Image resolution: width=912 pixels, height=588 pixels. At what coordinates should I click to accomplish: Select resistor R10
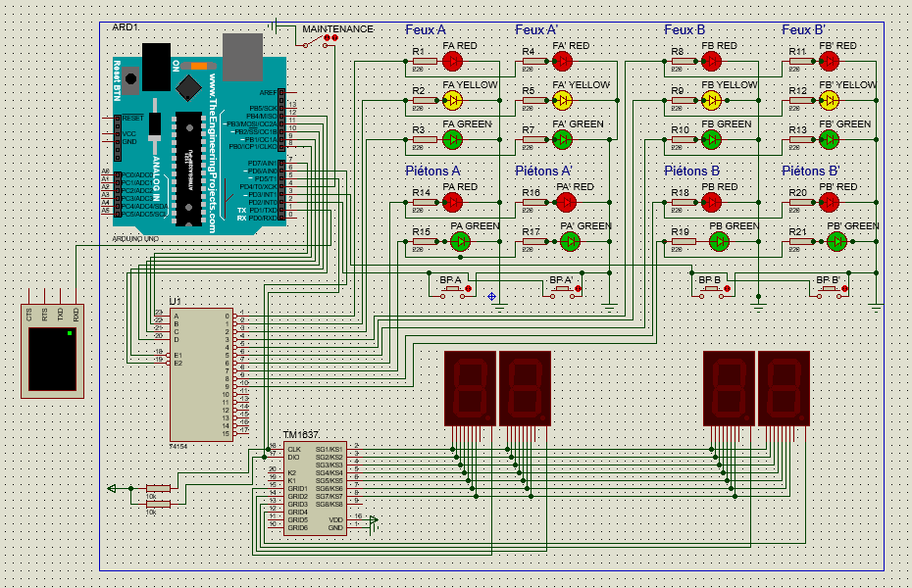tap(684, 139)
